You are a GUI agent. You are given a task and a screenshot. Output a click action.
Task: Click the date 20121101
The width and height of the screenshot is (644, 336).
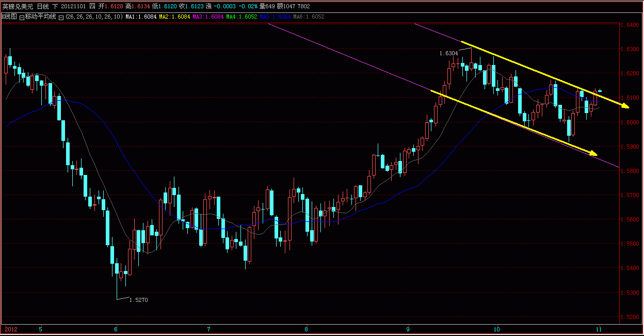pos(73,6)
